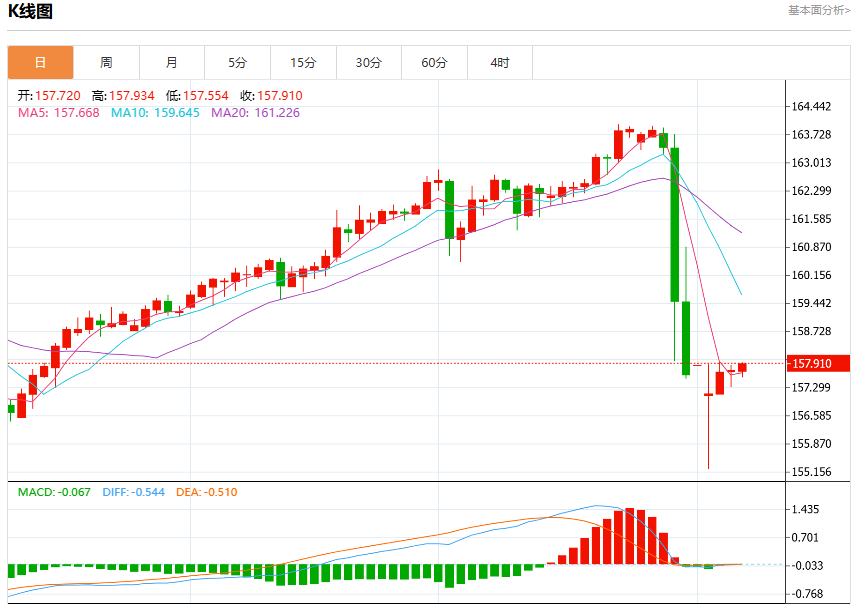
Task: Click the red 157.910 current price tag
Action: pos(818,363)
